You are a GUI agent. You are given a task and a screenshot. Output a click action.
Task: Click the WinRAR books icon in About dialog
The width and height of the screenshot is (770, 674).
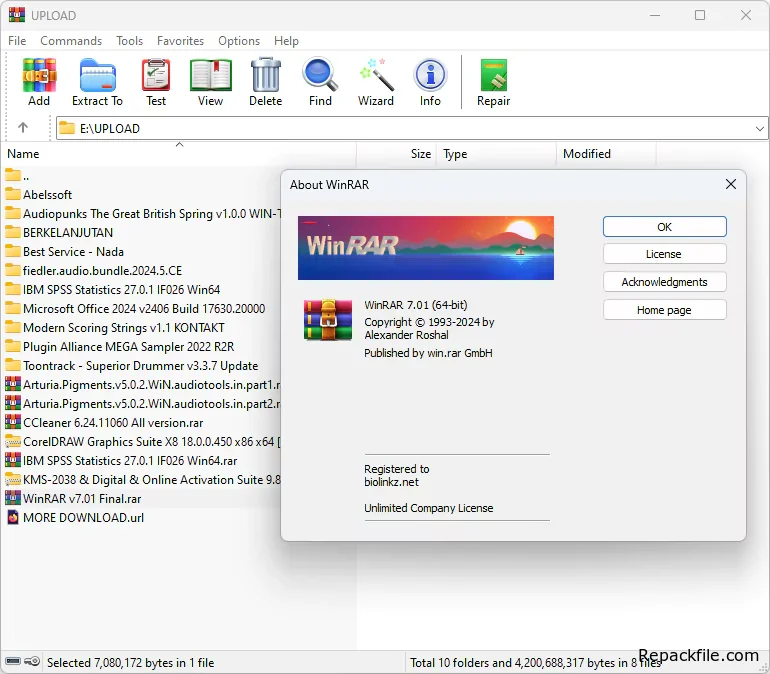click(x=328, y=320)
